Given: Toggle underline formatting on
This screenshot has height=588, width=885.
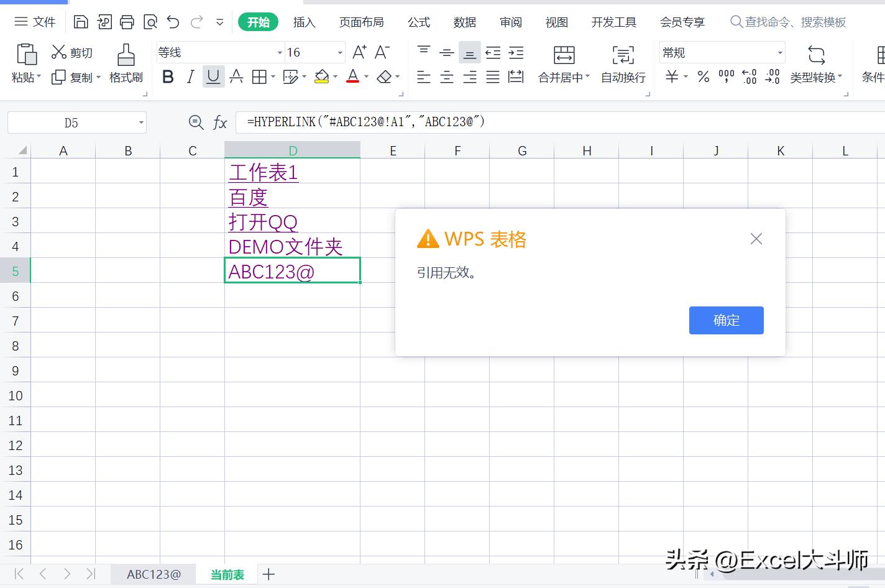Looking at the screenshot, I should coord(213,76).
